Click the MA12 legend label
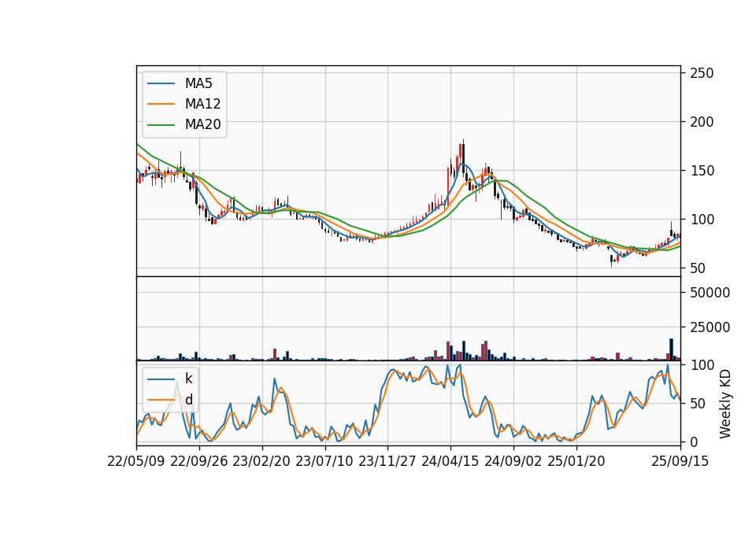The height and width of the screenshot is (543, 756). click(202, 104)
